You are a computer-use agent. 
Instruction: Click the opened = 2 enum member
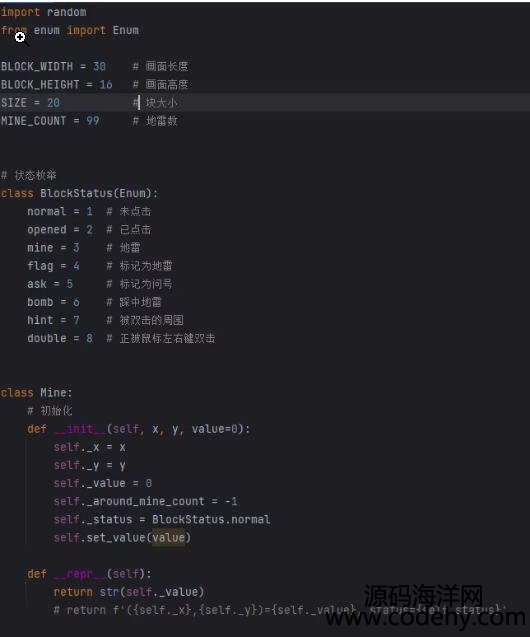pos(60,230)
